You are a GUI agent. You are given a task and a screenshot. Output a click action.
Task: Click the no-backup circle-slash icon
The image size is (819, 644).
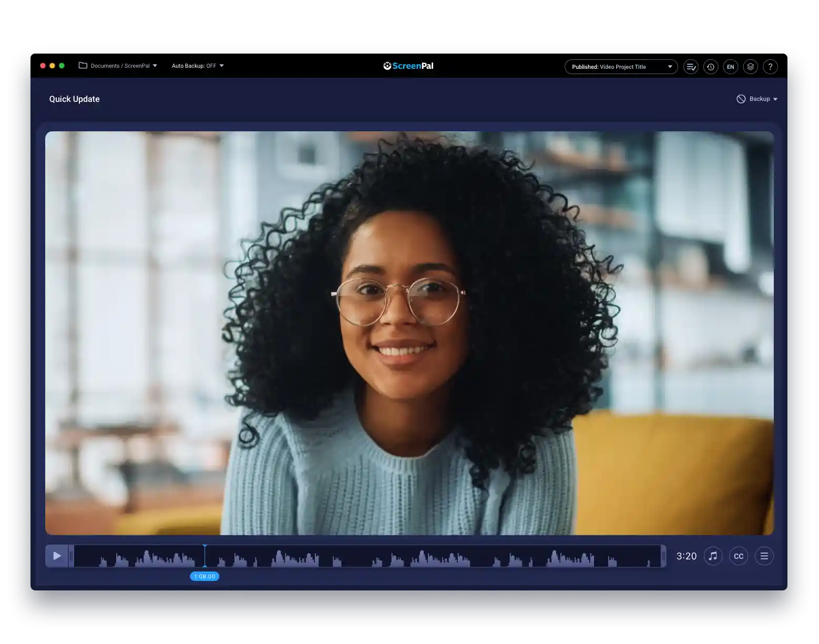(x=741, y=99)
